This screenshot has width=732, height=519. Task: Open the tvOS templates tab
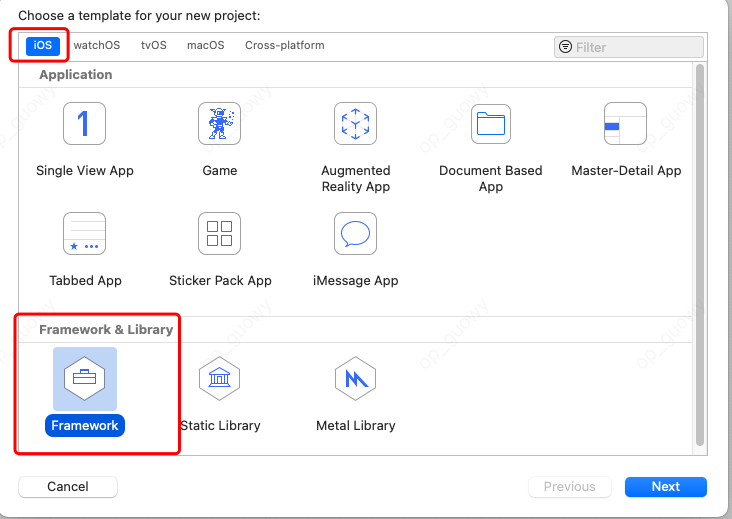point(154,45)
